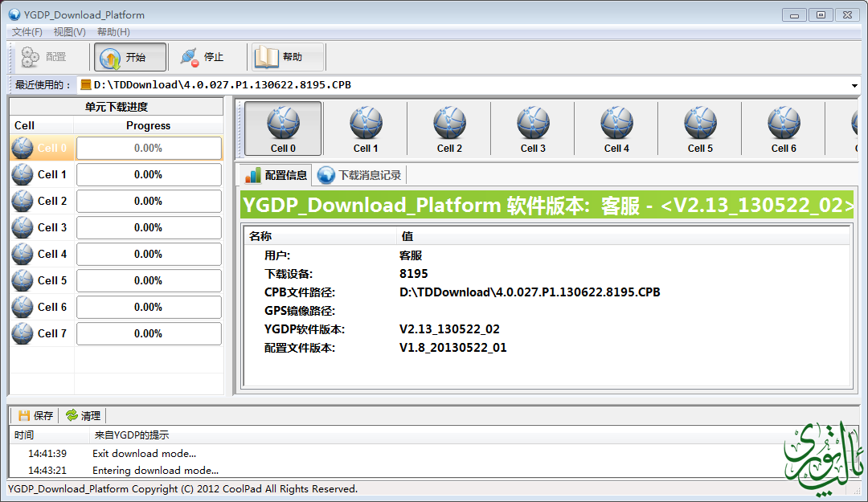Click value V2.13_130522_02 in config table
Image resolution: width=868 pixels, height=502 pixels.
click(449, 329)
